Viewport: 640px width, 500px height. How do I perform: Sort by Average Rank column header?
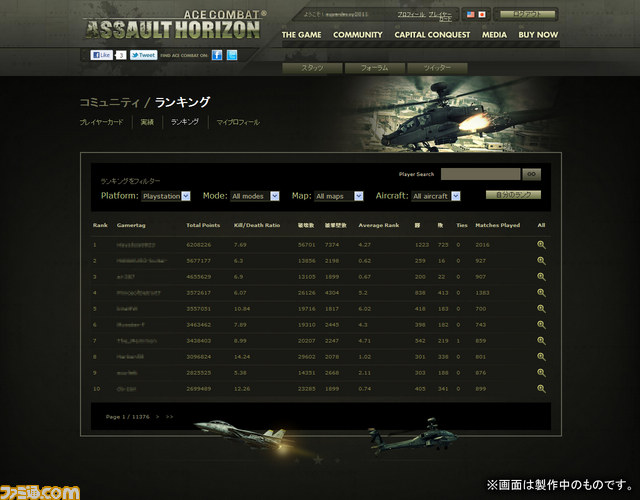pyautogui.click(x=378, y=225)
